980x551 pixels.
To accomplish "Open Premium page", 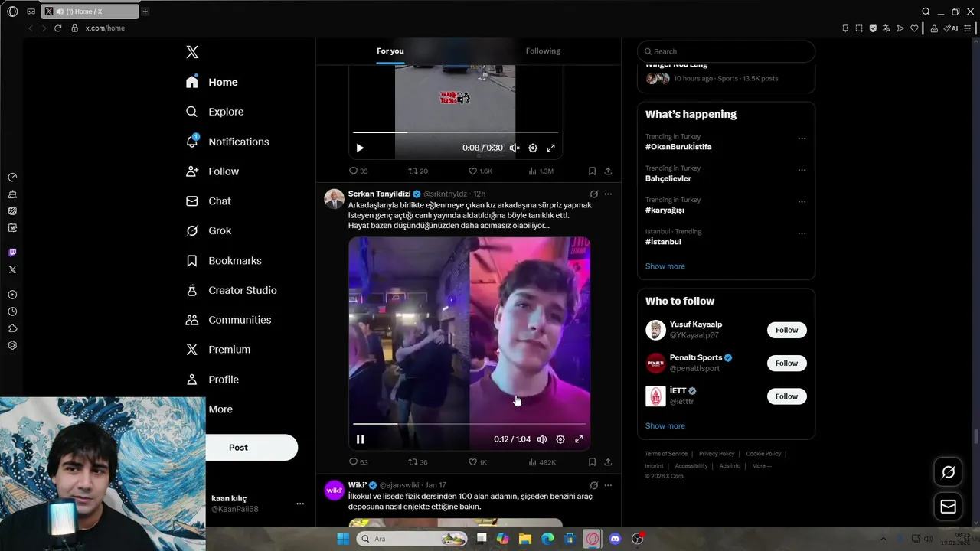I will point(218,350).
